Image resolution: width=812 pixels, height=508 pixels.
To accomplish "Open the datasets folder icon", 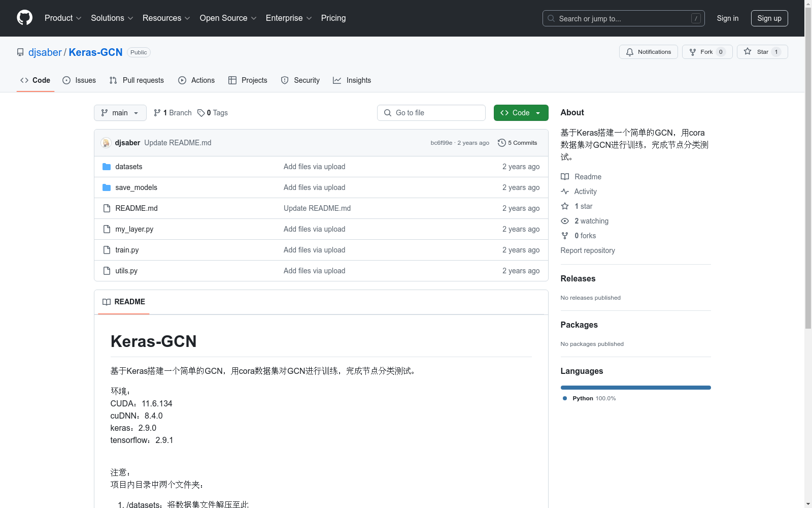I will click(107, 167).
